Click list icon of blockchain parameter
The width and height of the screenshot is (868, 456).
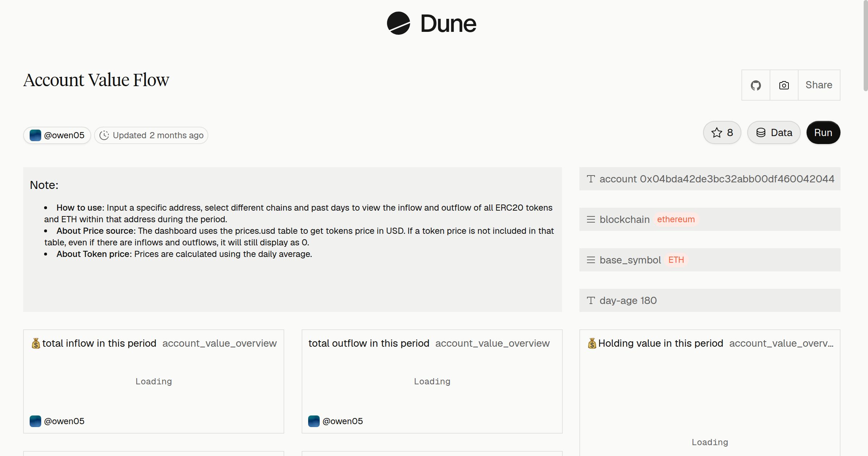point(591,219)
